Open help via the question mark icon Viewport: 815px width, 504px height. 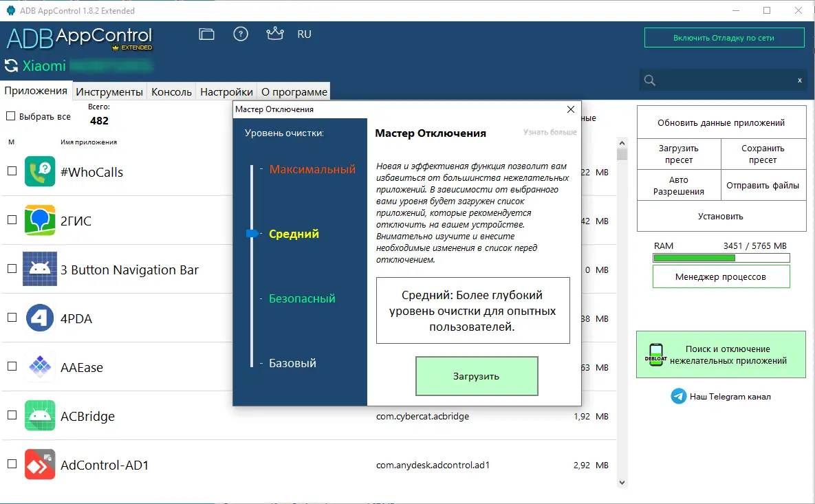pyautogui.click(x=241, y=34)
